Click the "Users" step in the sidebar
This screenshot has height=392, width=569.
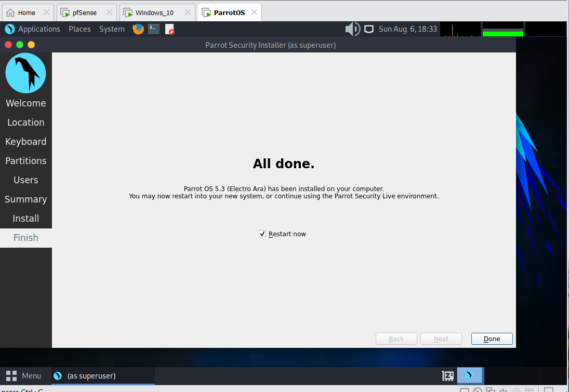[x=26, y=180]
